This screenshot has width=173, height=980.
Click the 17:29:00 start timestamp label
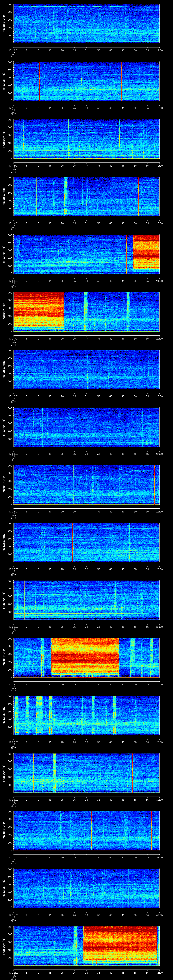click(x=14, y=800)
